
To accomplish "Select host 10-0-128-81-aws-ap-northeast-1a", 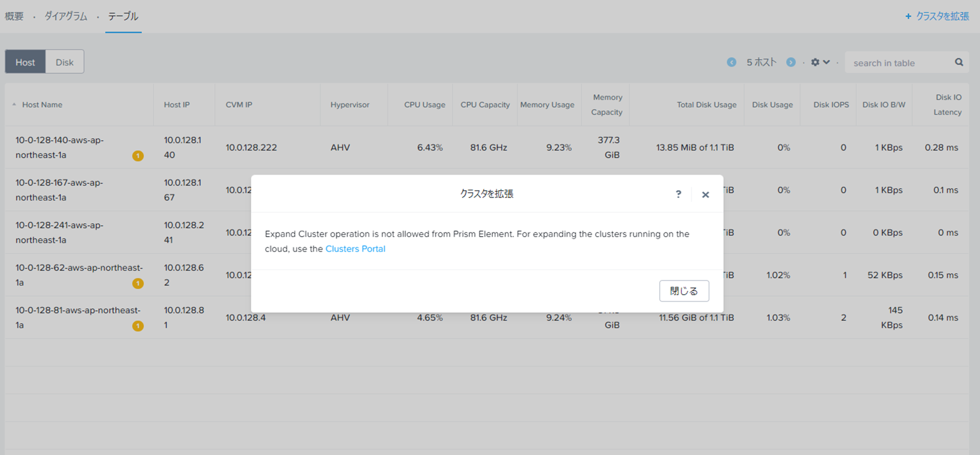I will (78, 318).
